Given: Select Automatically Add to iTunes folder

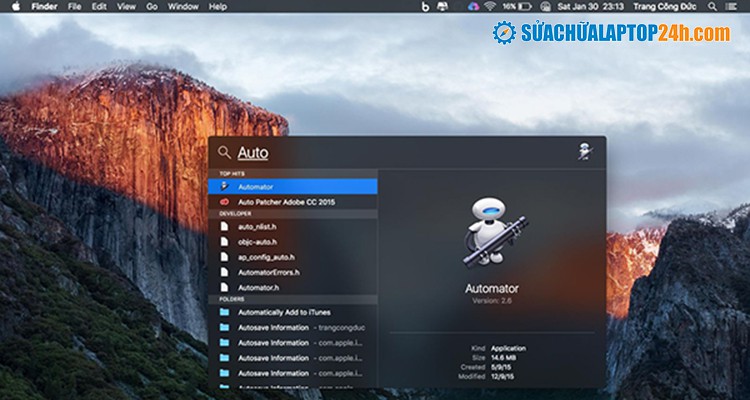Looking at the screenshot, I should click(293, 312).
